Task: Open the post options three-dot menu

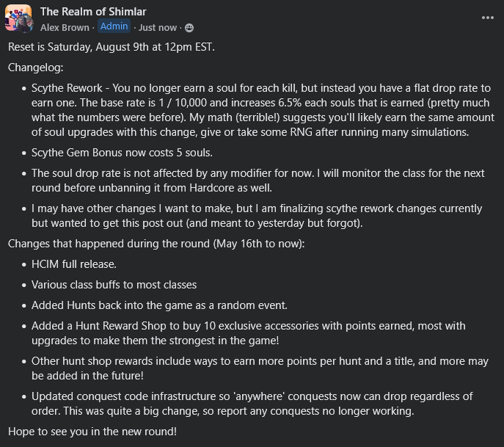Action: point(488,16)
